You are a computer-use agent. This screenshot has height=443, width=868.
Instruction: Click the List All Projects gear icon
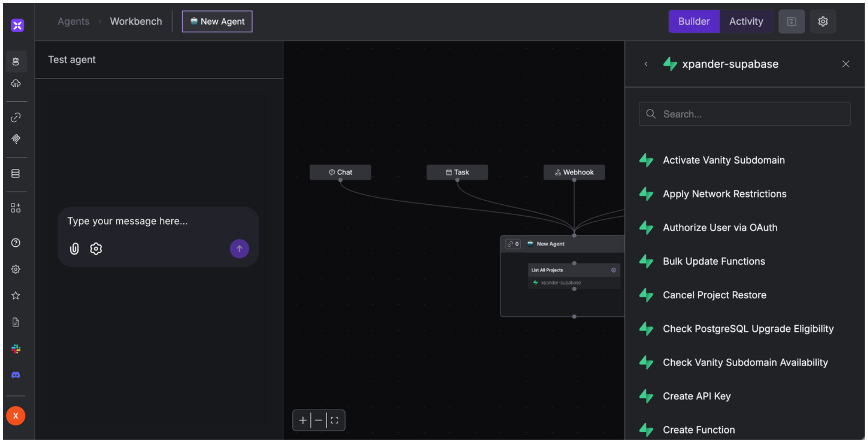pyautogui.click(x=613, y=270)
